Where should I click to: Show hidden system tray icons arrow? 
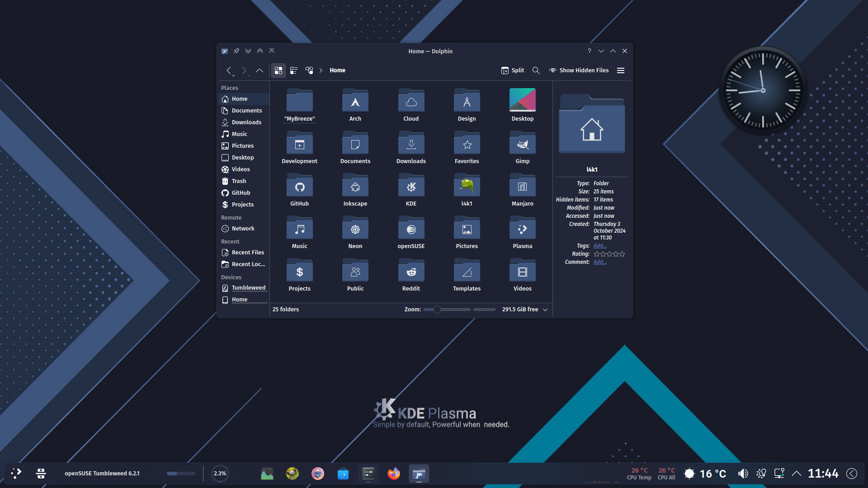797,474
